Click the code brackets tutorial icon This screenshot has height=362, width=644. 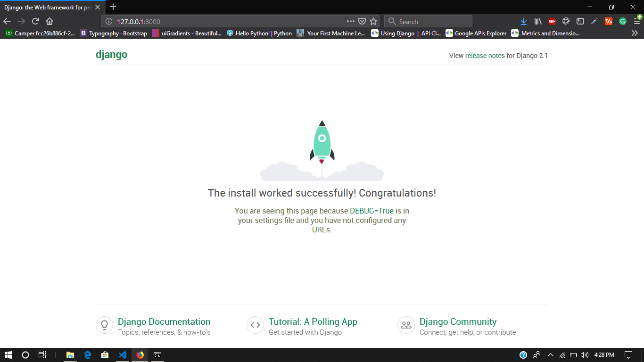pos(255,325)
